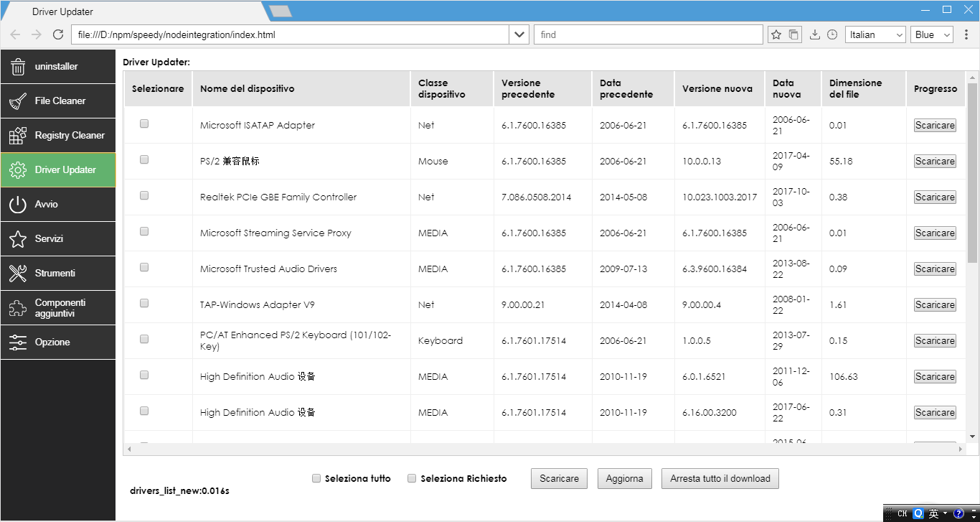Open the new tab button
This screenshot has height=522, width=980.
coord(280,11)
